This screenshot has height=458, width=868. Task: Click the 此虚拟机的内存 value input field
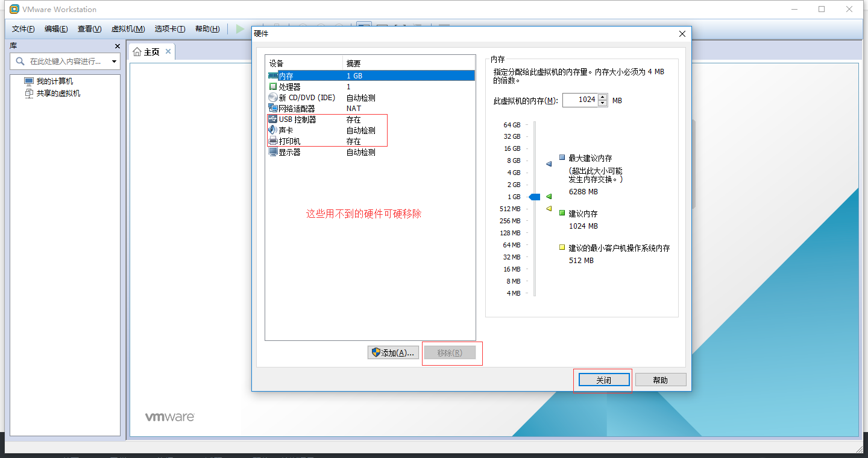click(580, 100)
